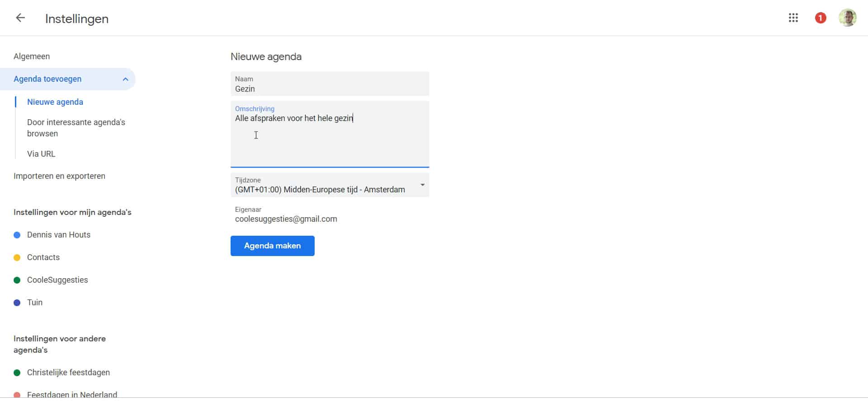Viewport: 868px width, 401px height.
Task: Open the Tijdzone dropdown
Action: [x=330, y=185]
